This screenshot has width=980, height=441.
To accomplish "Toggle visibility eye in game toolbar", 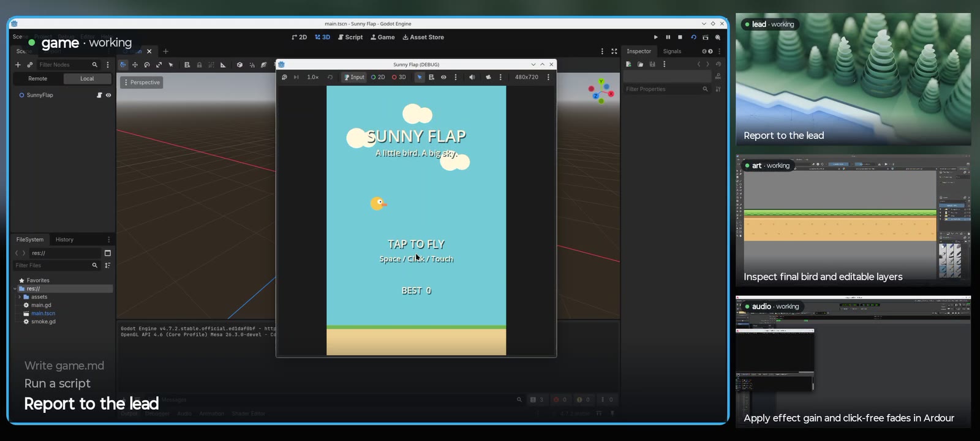I will 443,77.
